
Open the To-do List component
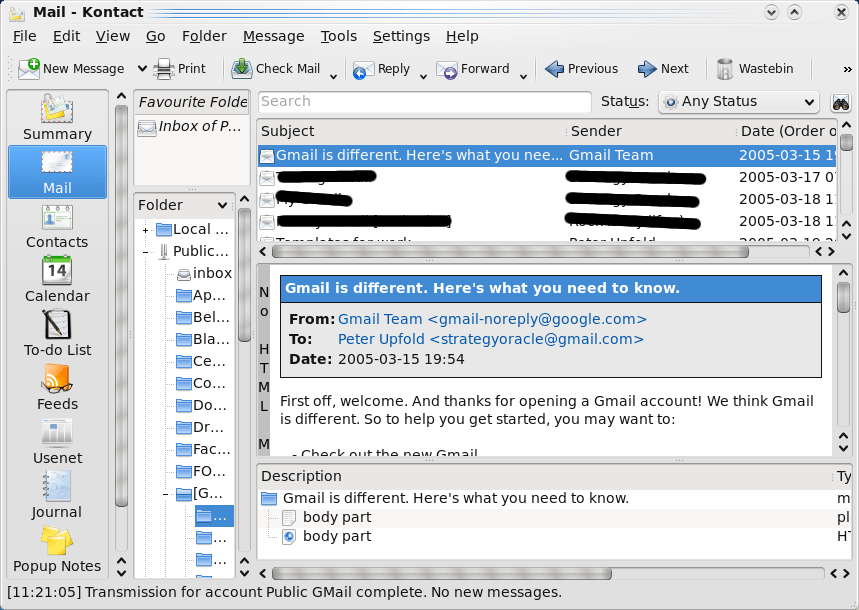click(x=57, y=333)
